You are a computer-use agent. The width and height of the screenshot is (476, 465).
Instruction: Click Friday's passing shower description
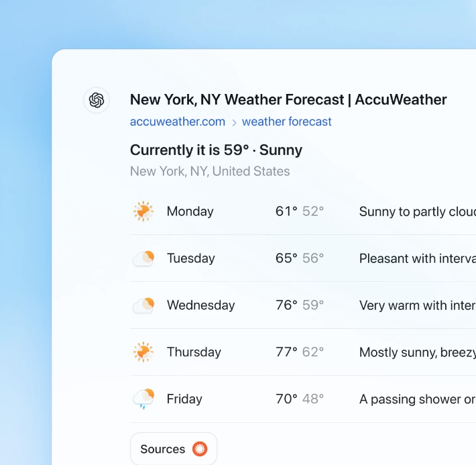(417, 399)
